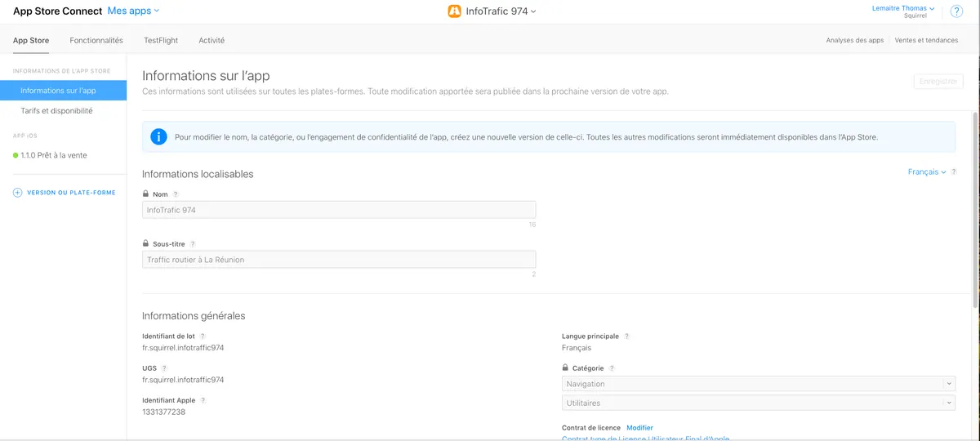Open the Lemaitre Thomas account menu
The height and width of the screenshot is (441, 980).
pos(904,8)
